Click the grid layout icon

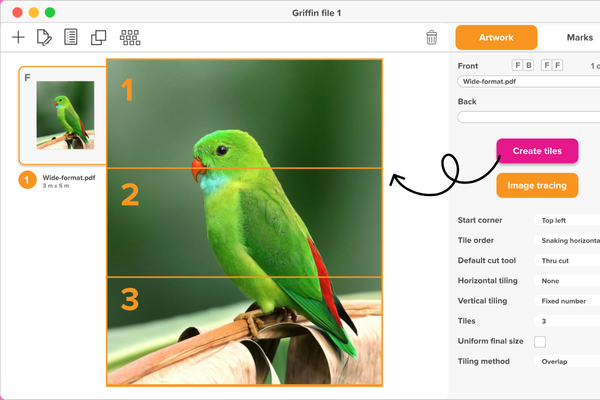(130, 38)
